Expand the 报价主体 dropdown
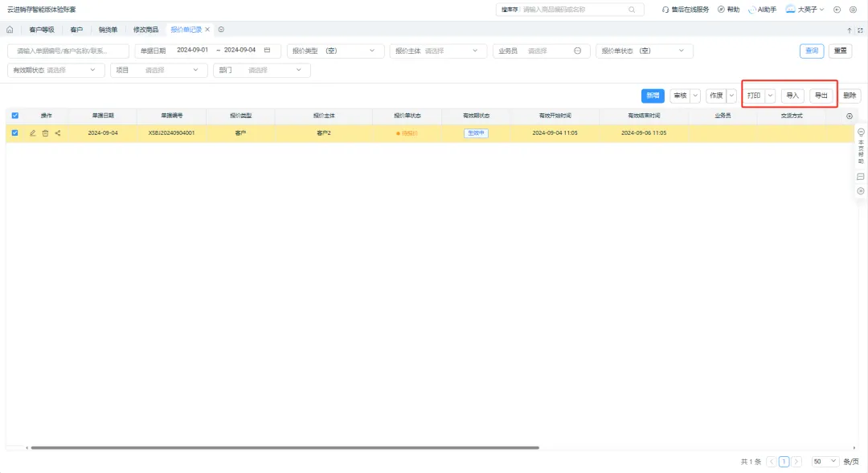868x473 pixels. click(x=475, y=51)
